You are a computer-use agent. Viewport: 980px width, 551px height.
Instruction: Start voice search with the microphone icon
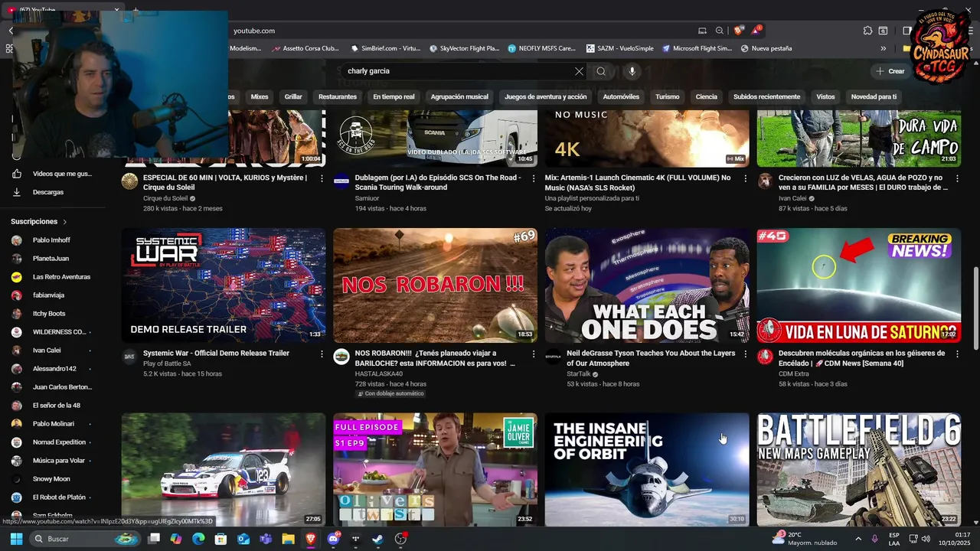[632, 71]
